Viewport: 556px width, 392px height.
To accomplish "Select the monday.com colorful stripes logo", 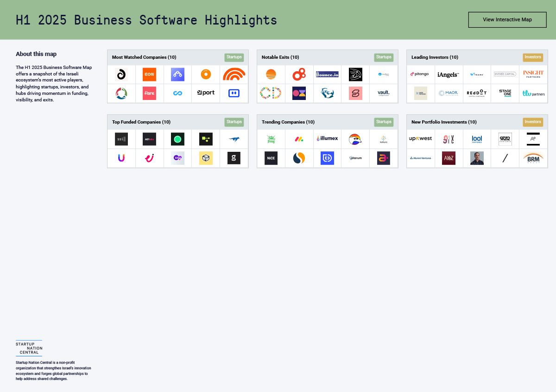I will click(299, 139).
